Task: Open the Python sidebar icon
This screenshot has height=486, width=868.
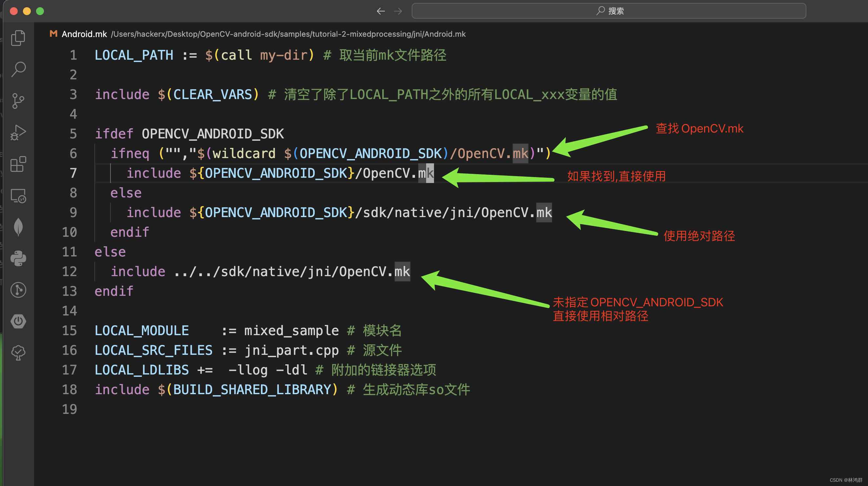Action: point(18,258)
